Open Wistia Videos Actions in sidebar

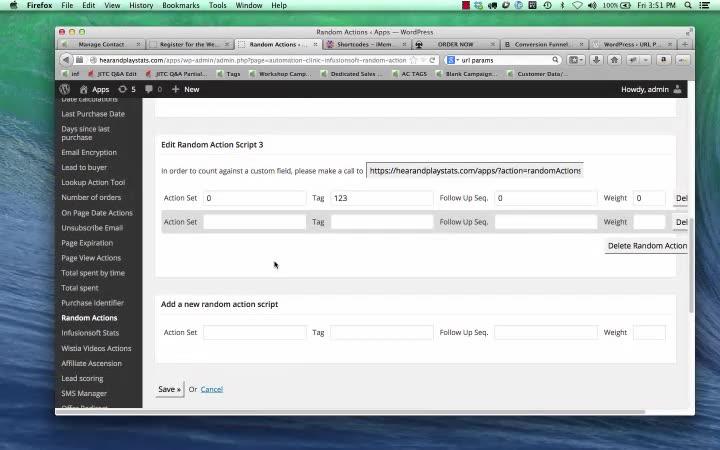pyautogui.click(x=96, y=349)
